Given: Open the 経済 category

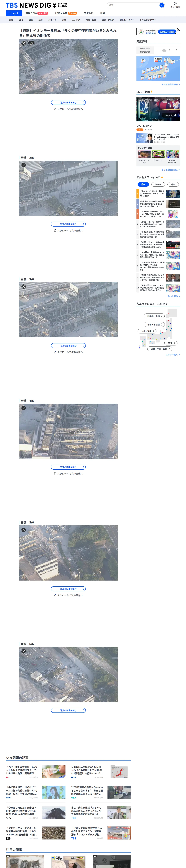Looking at the screenshot, I should tap(41, 20).
